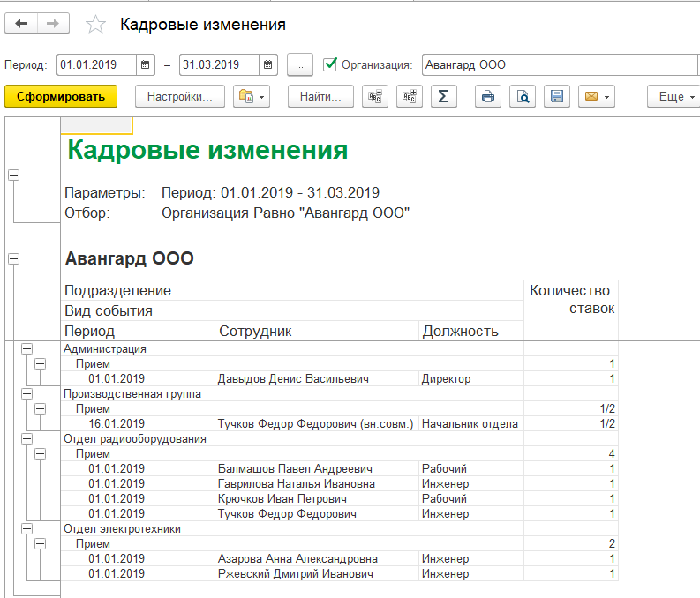
Task: Collapse the Администрация group
Action: tap(26, 349)
